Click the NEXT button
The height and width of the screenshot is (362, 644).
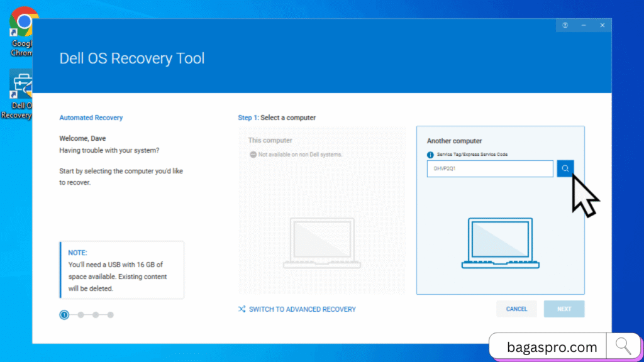pos(563,309)
